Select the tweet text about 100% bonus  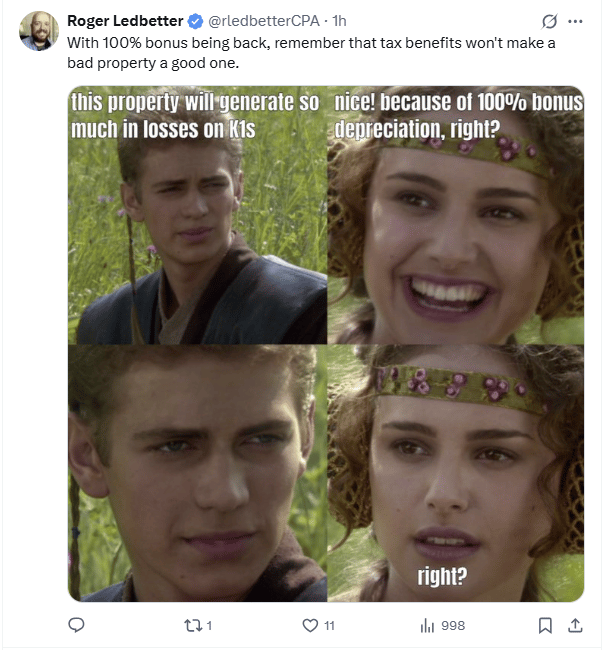[311, 53]
